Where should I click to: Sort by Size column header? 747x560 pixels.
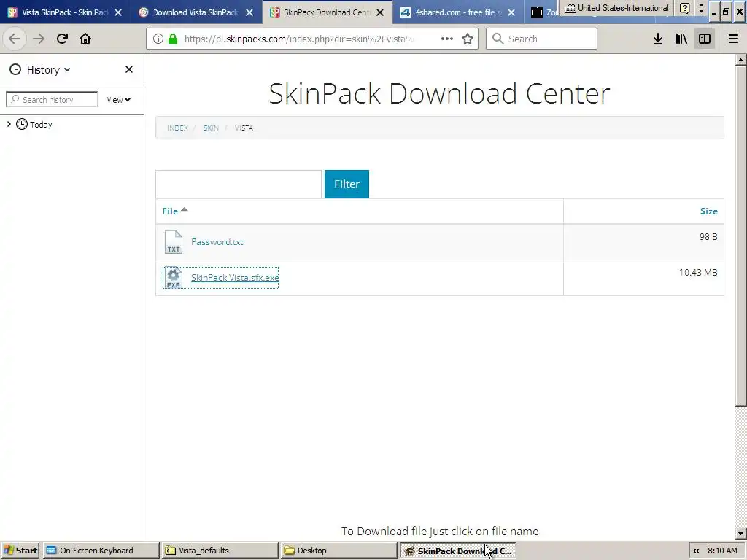708,211
